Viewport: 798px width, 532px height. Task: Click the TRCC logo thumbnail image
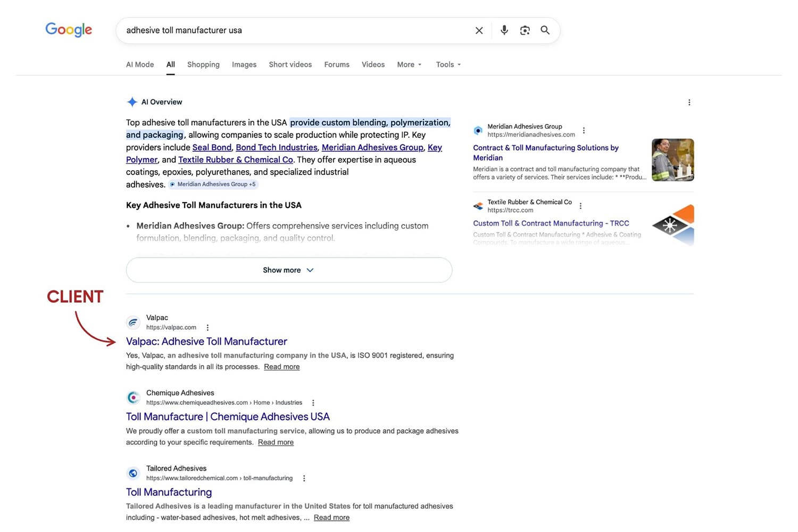[x=672, y=225]
